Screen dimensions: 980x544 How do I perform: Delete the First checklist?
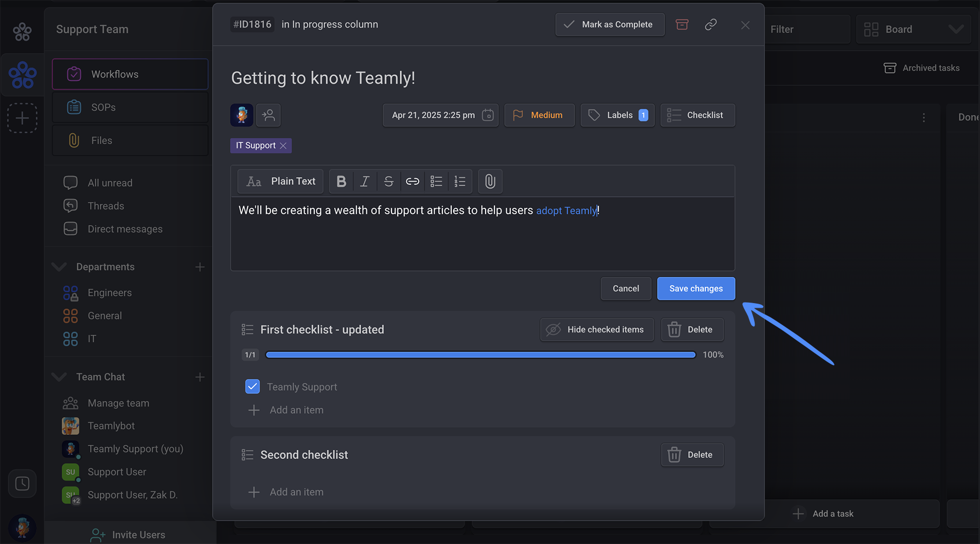[x=692, y=329]
